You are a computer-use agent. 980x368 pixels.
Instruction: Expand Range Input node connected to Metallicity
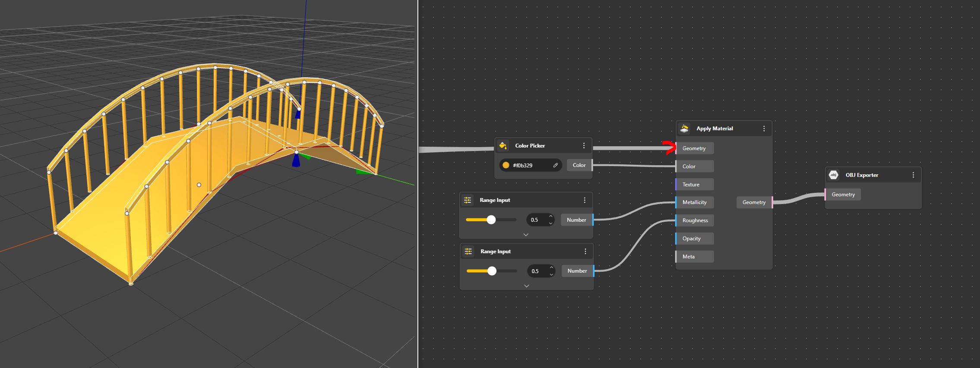(x=526, y=235)
